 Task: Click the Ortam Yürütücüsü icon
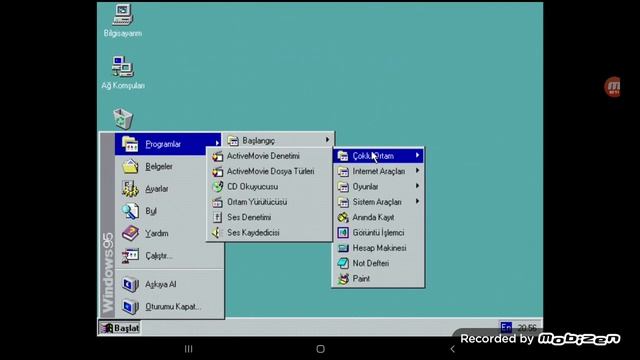click(218, 202)
